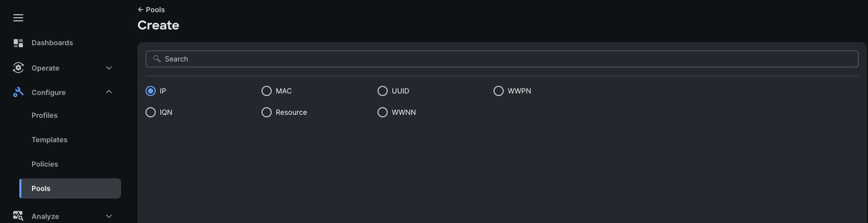
Task: Choose the Resource pool type
Action: (x=267, y=112)
